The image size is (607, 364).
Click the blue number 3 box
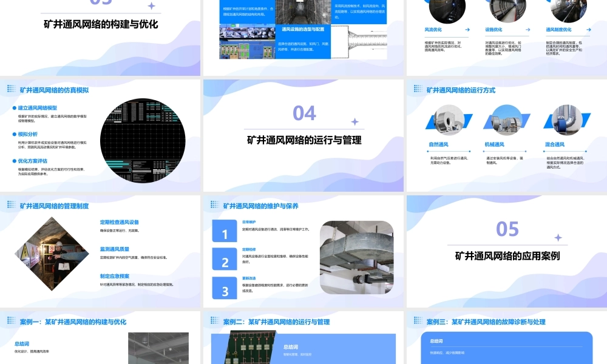[225, 288]
